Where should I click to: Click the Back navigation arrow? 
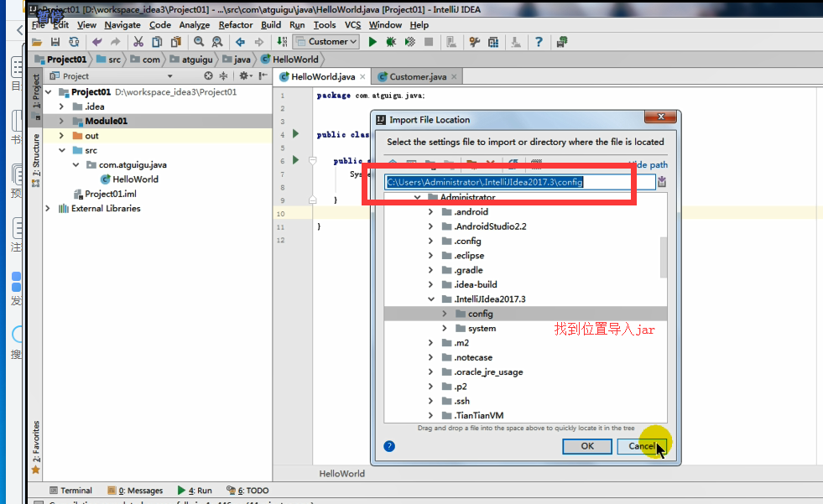click(x=241, y=42)
